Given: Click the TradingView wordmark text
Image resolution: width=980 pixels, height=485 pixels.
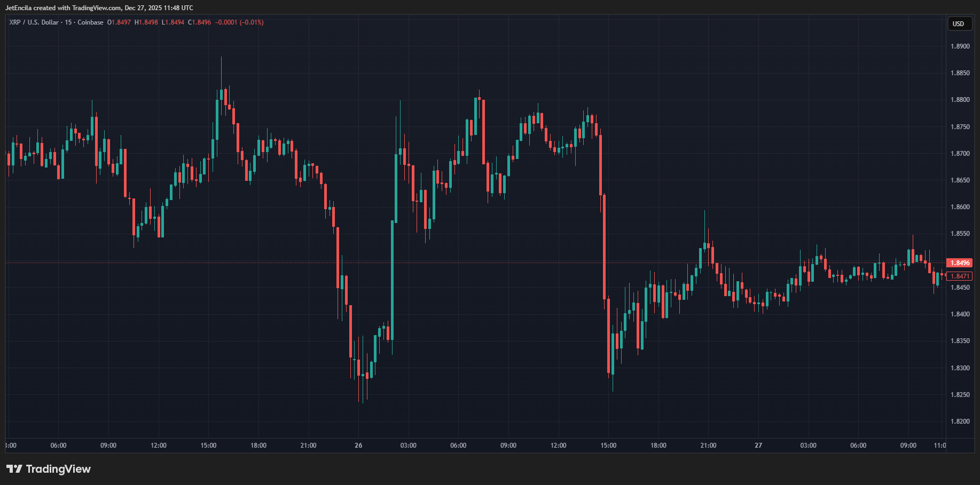Looking at the screenshot, I should pos(58,469).
